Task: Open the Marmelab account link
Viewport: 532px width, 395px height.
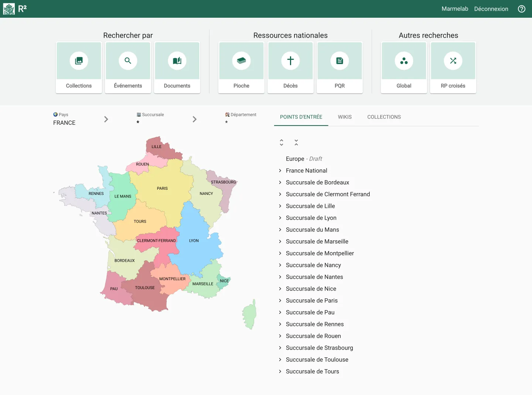Action: click(455, 8)
